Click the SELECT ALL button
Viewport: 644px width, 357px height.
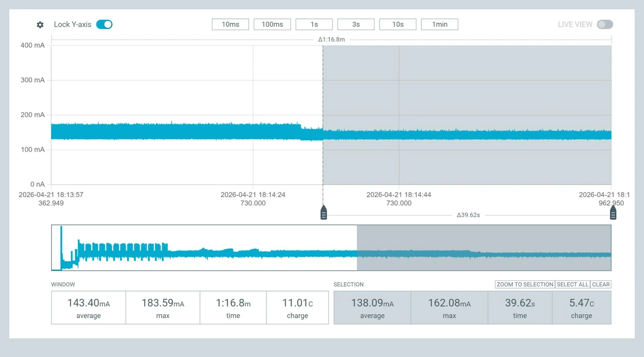point(573,284)
